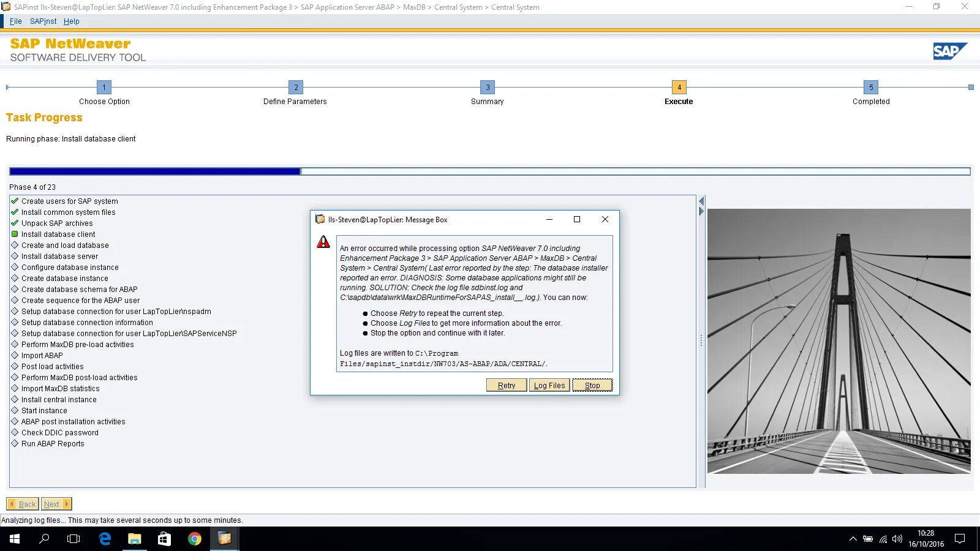Select 'Post load activities' row

[x=52, y=367]
